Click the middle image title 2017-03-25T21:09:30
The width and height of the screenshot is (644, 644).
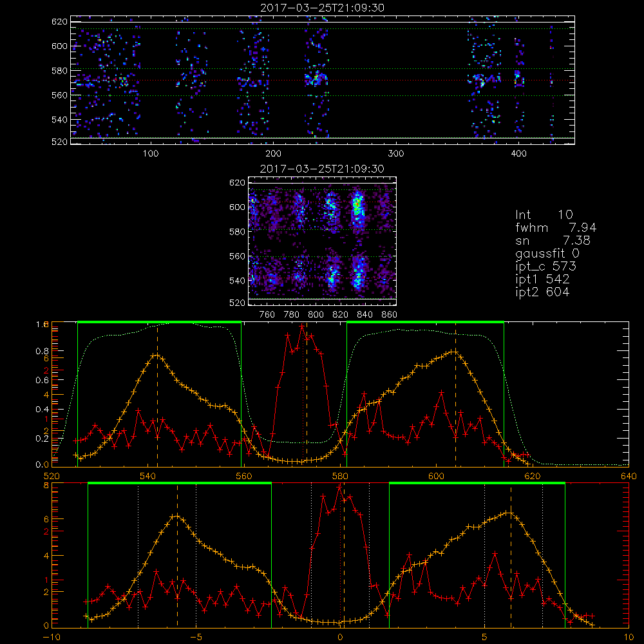322,169
